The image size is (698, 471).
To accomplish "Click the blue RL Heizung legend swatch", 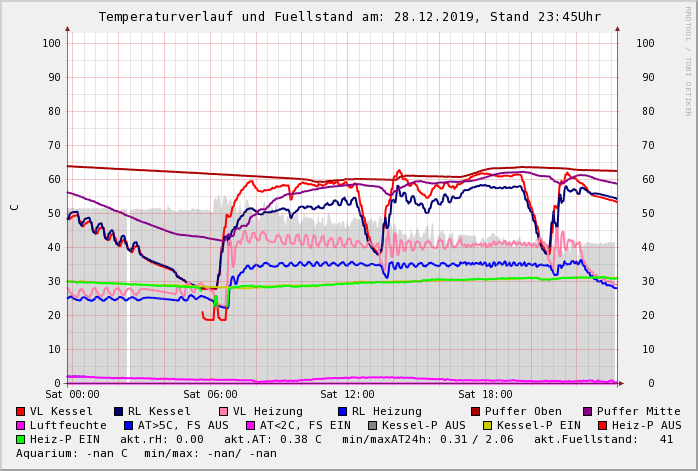I will pyautogui.click(x=343, y=412).
